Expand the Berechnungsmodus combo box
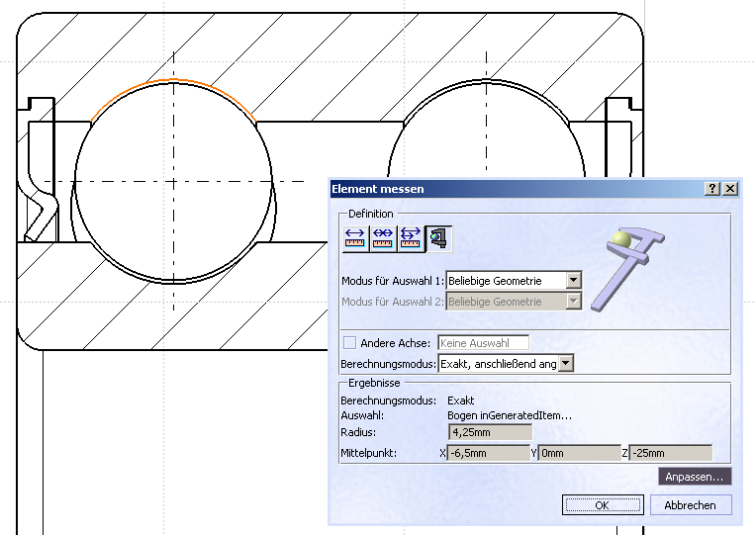Screen dimensions: 756x535 566,363
